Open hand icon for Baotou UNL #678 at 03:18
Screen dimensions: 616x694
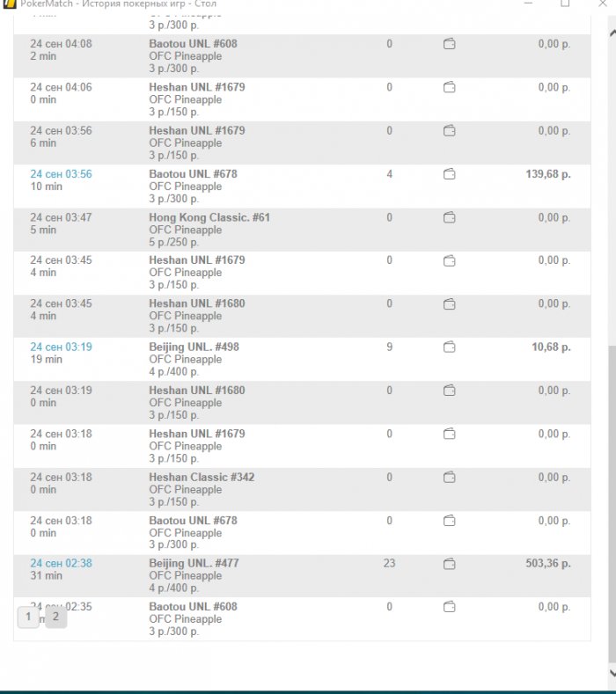pos(449,521)
